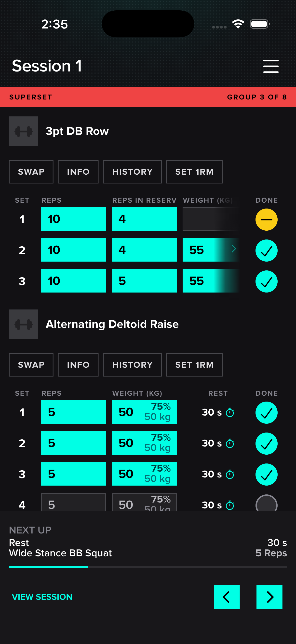Start rest timer icon for Deltoid Raise set 3
This screenshot has width=296, height=644.
coord(230,474)
